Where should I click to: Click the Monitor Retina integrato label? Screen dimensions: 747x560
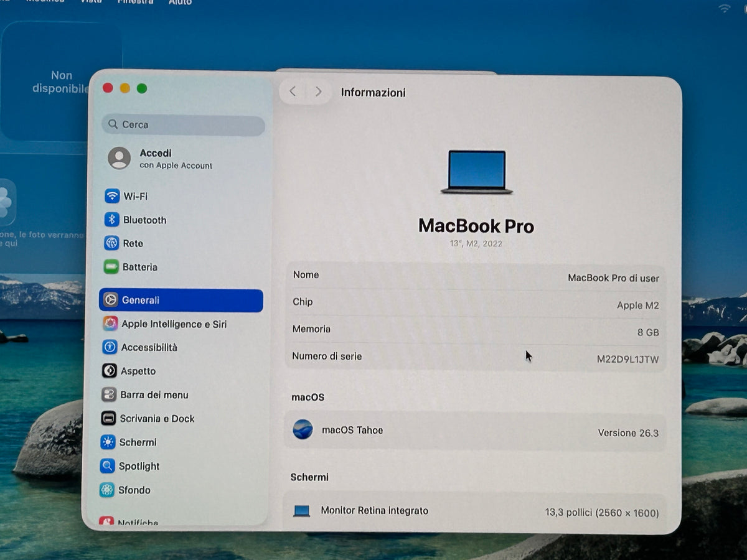[x=374, y=511]
